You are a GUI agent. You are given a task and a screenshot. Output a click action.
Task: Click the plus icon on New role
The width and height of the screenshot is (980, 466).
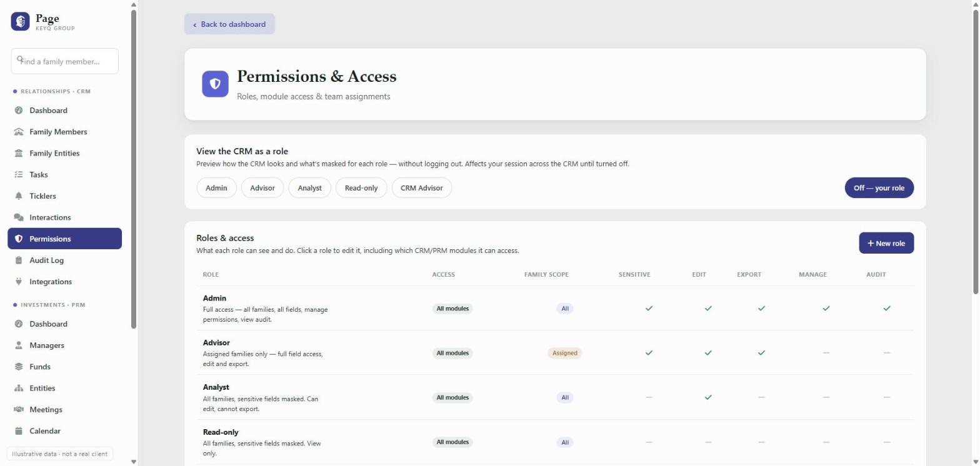coord(871,243)
